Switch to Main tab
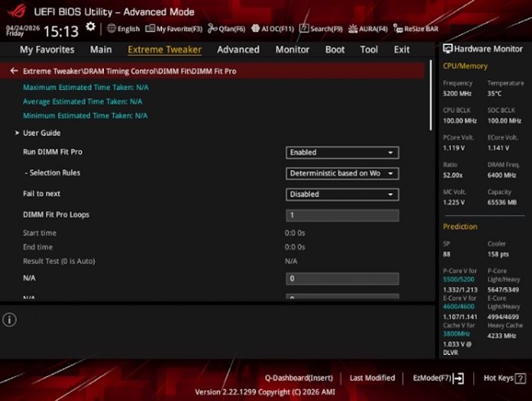This screenshot has height=401, width=532. (x=101, y=50)
